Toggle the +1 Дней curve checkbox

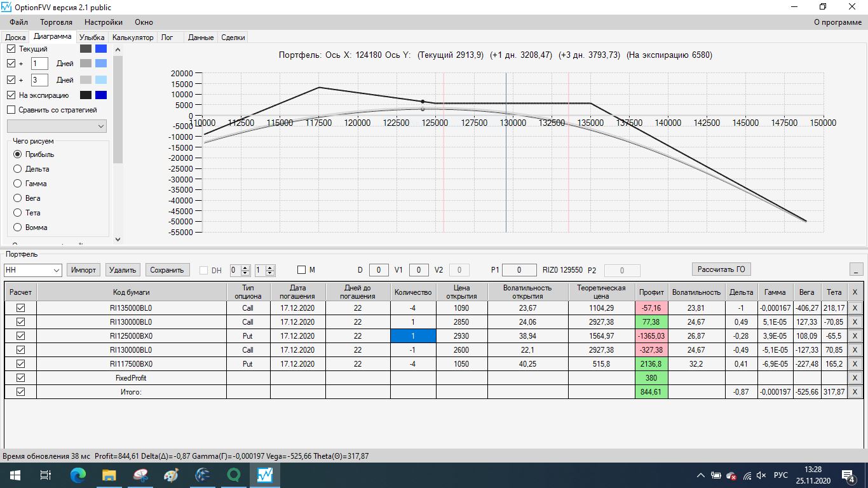point(11,64)
